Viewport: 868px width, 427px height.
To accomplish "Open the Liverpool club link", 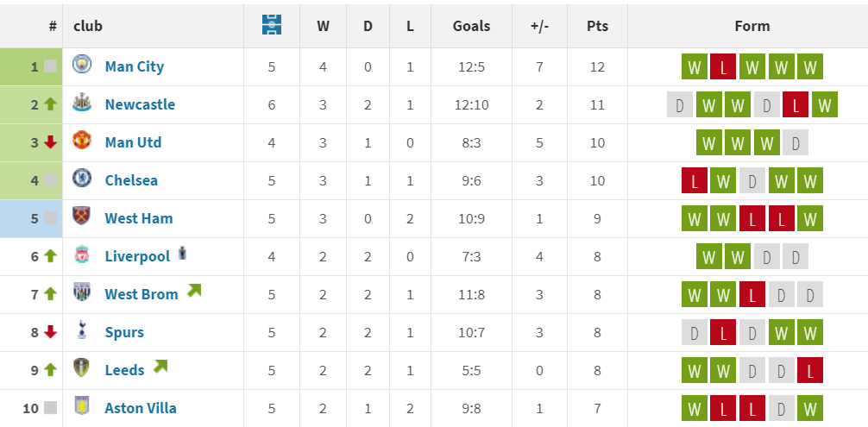I will [x=137, y=257].
